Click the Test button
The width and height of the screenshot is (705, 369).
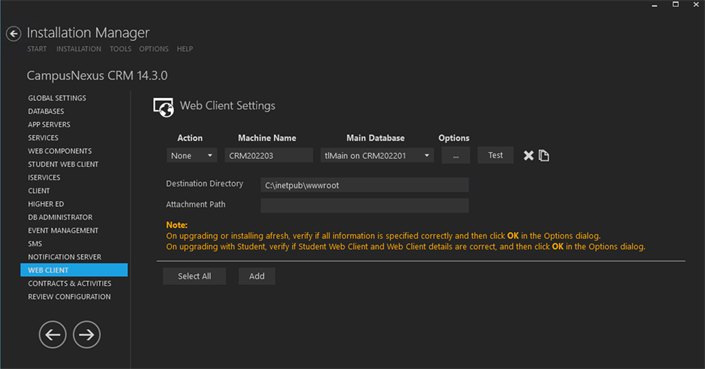495,155
